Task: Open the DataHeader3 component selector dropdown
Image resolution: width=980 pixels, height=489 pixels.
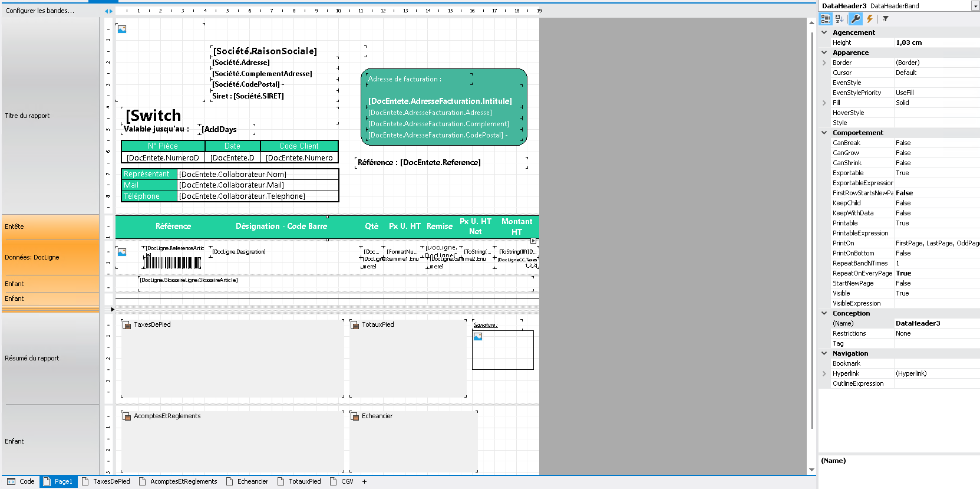Action: point(975,6)
